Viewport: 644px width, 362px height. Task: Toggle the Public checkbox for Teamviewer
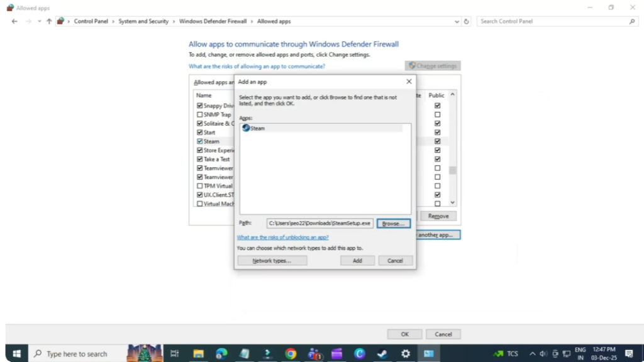point(436,168)
